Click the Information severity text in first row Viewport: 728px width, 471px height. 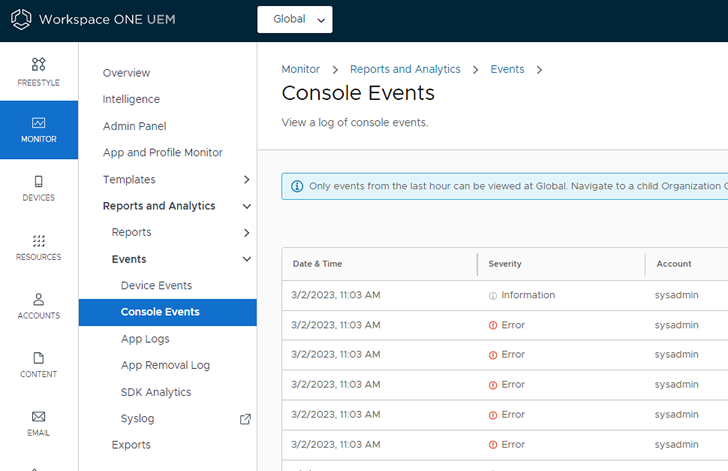point(528,295)
